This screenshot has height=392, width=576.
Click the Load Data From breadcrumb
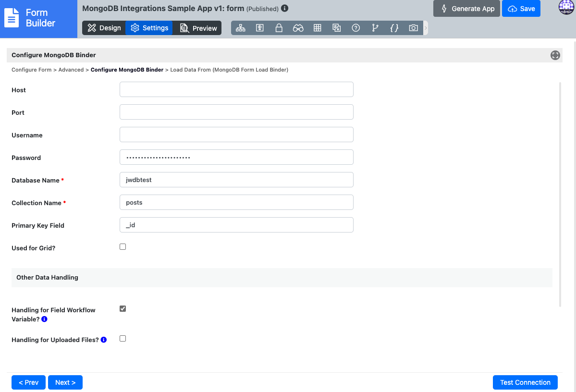pos(229,70)
